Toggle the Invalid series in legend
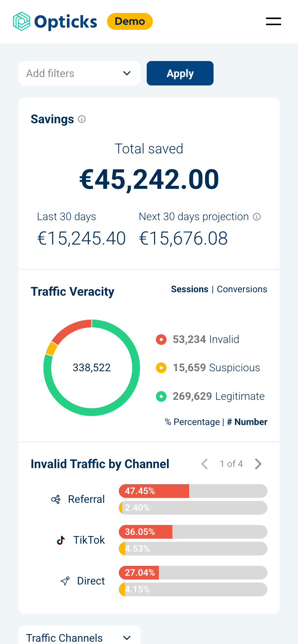298x644 pixels. tap(161, 339)
